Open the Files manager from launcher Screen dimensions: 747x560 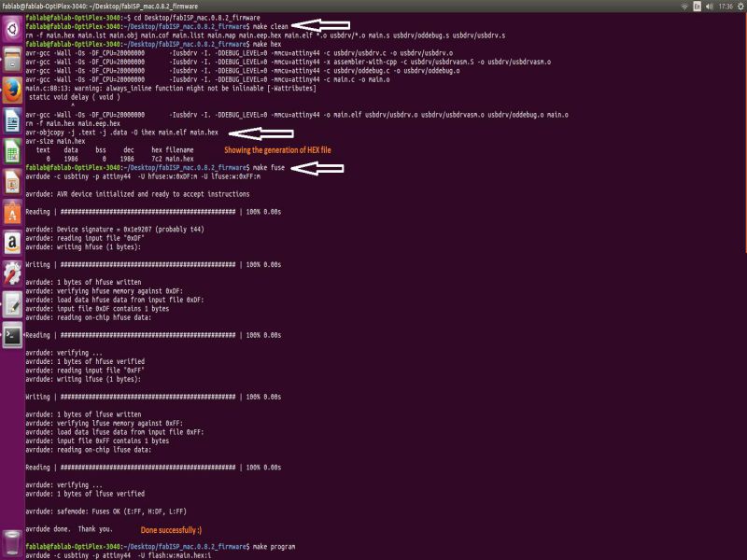coord(12,59)
